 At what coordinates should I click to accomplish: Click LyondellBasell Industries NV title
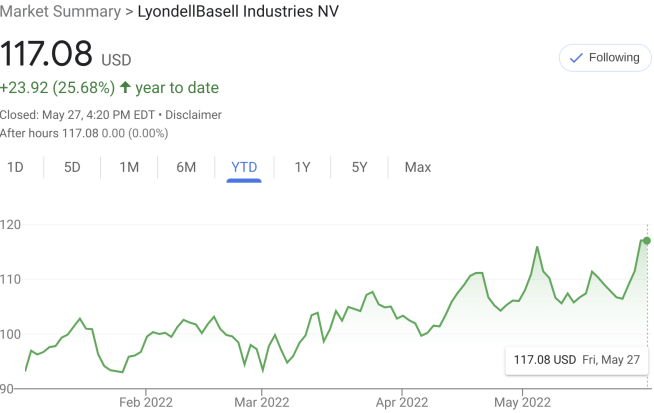pos(238,11)
